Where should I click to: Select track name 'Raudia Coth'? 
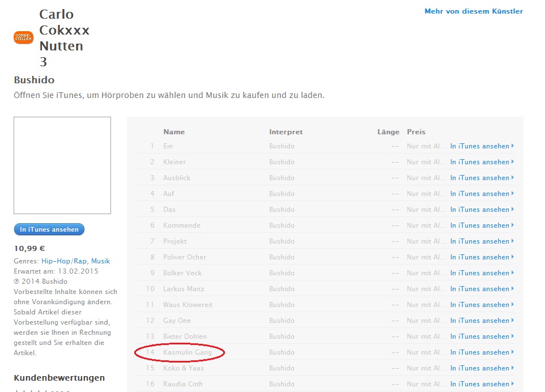point(183,384)
